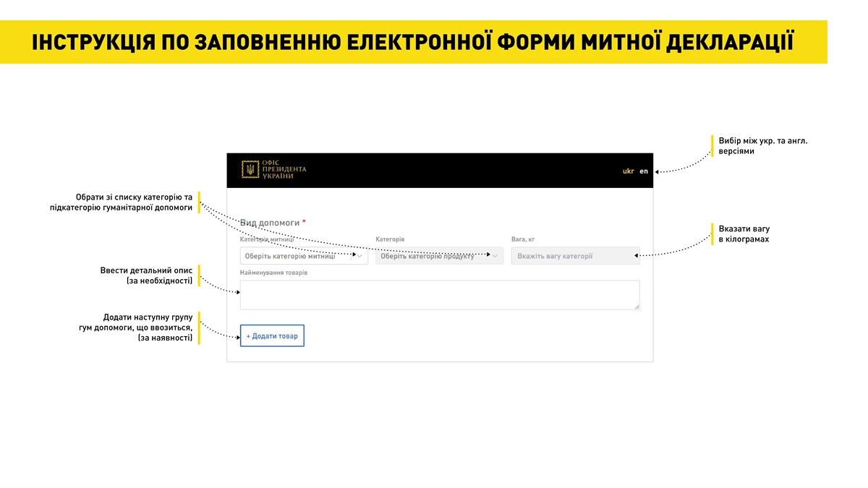This screenshot has height=488, width=868.
Task: Focus the 'Вкажіть вагу категорії' weight field
Action: [575, 256]
